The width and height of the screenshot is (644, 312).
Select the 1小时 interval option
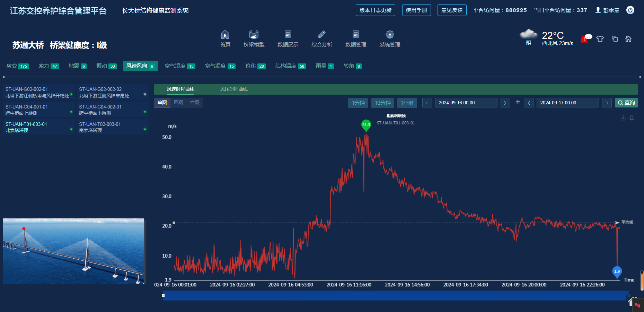tap(407, 103)
